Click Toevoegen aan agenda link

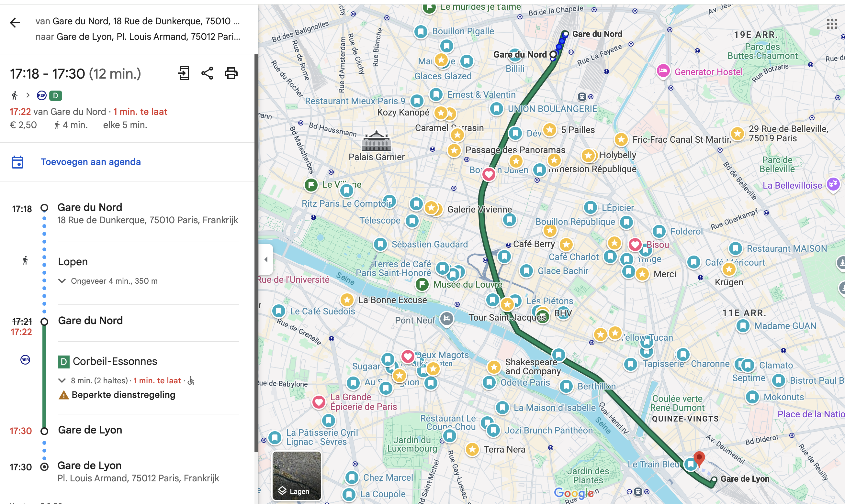click(91, 162)
